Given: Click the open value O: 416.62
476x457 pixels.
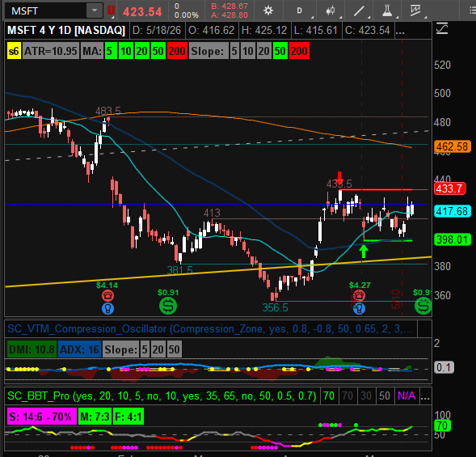Looking at the screenshot, I should 211,31.
